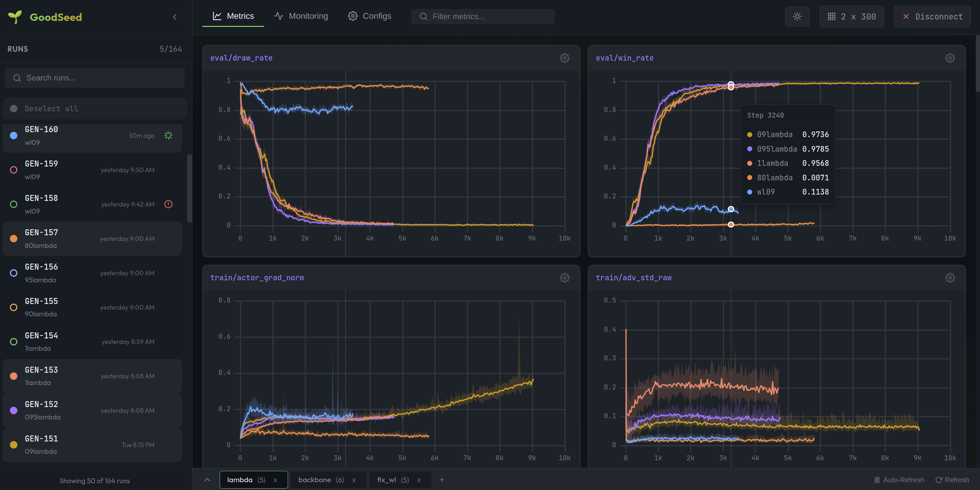Image resolution: width=980 pixels, height=490 pixels.
Task: Click the running spinner on GEN-160
Action: [168, 135]
